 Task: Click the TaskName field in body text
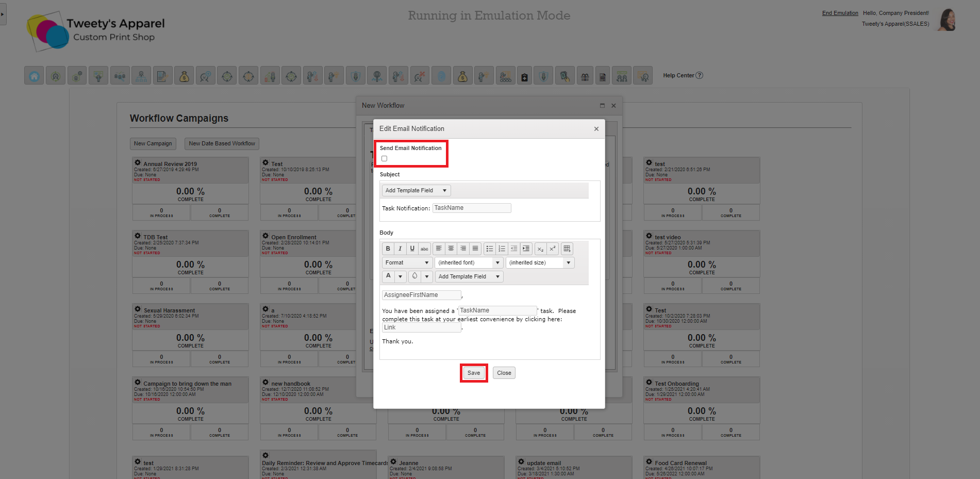(497, 310)
